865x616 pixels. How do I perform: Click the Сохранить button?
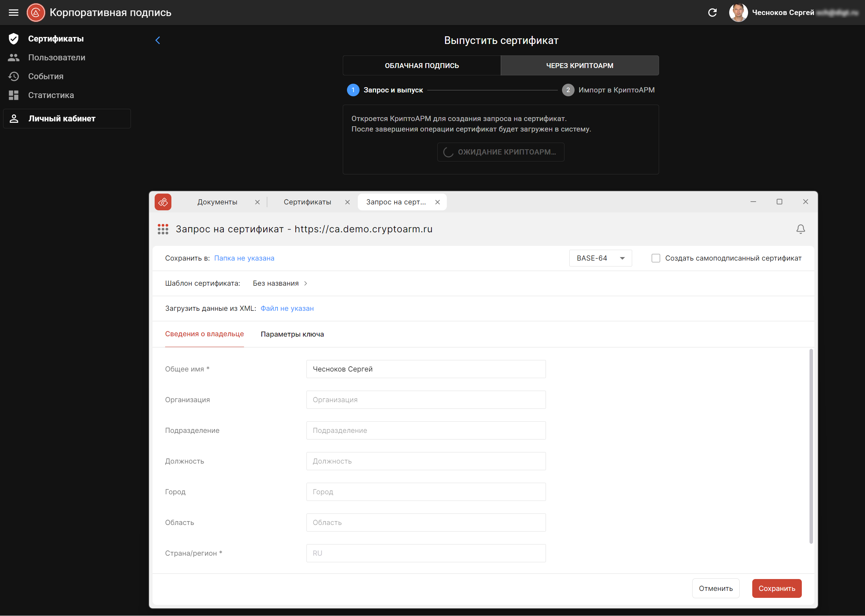click(x=777, y=589)
